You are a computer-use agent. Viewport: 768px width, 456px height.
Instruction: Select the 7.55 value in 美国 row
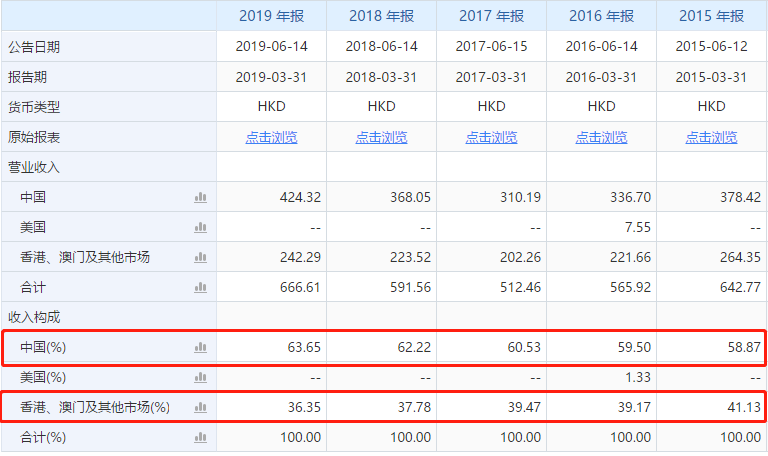pos(638,227)
